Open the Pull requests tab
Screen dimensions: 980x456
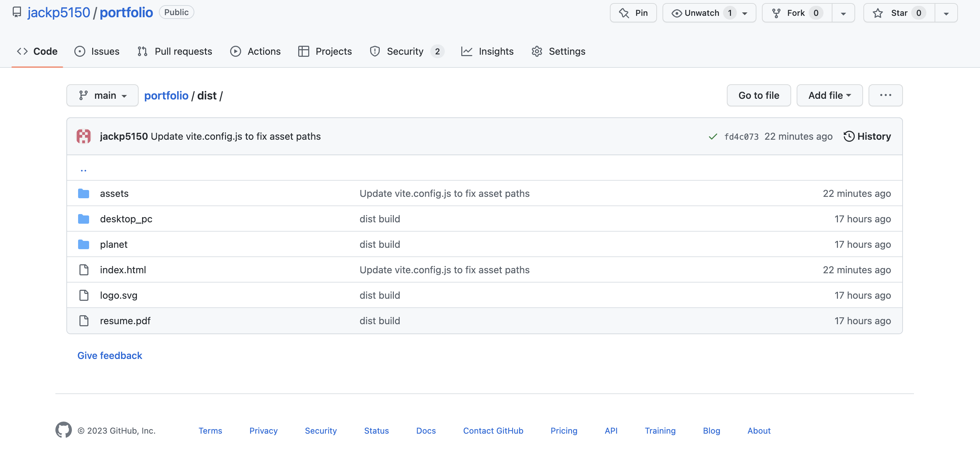tap(175, 51)
